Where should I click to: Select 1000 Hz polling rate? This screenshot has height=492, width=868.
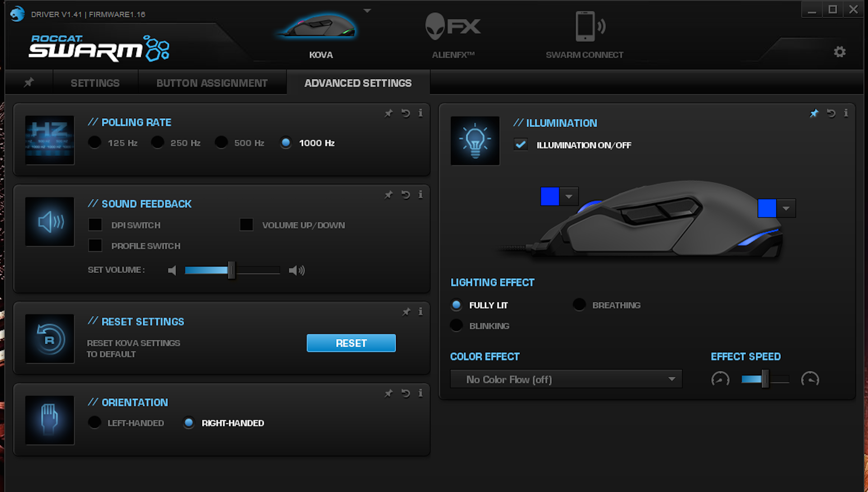[x=286, y=143]
